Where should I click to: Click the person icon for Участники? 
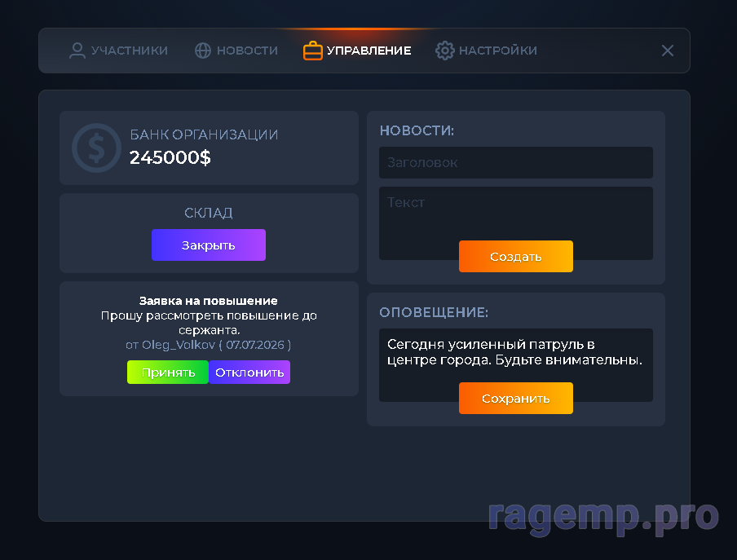(x=77, y=51)
